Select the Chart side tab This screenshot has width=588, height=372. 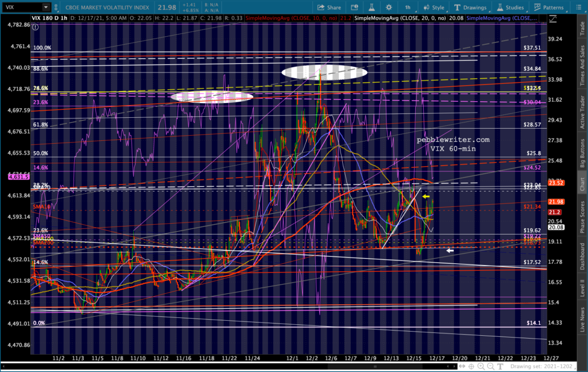(582, 184)
